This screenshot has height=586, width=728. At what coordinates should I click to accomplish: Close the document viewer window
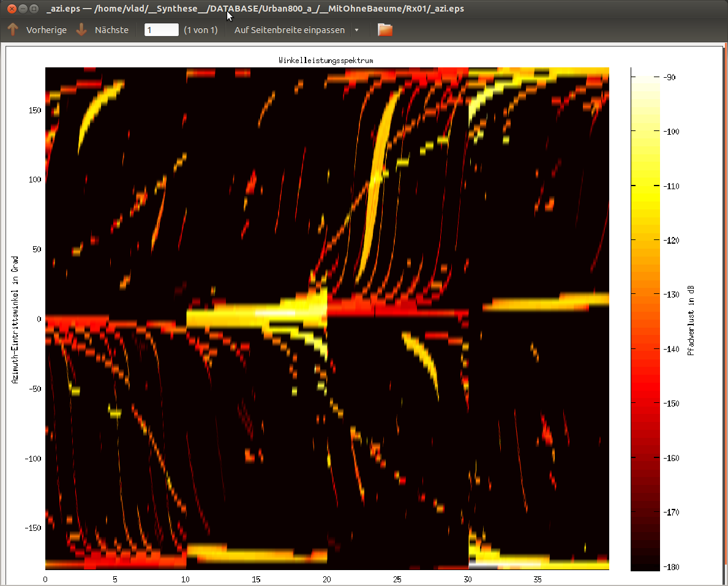coord(10,9)
